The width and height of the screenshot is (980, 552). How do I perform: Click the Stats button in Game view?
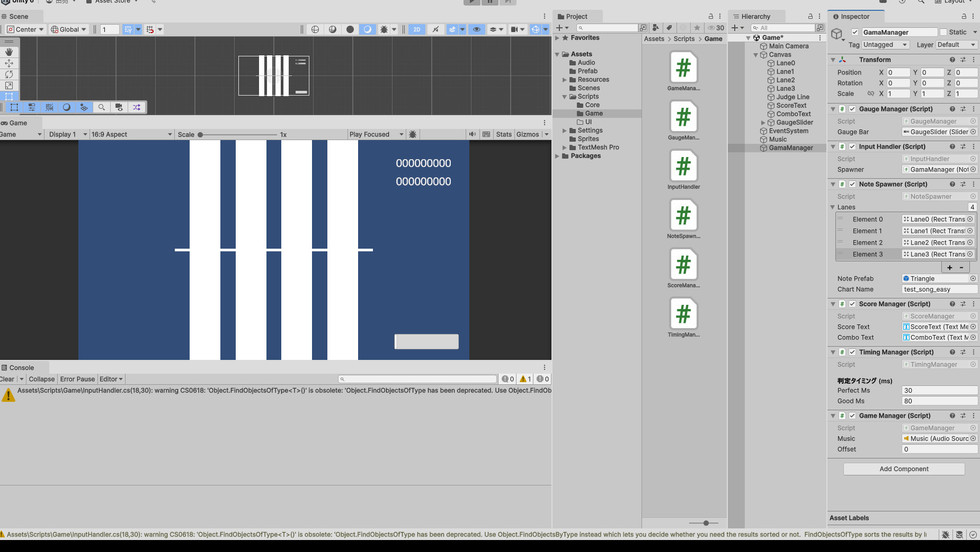tap(503, 134)
